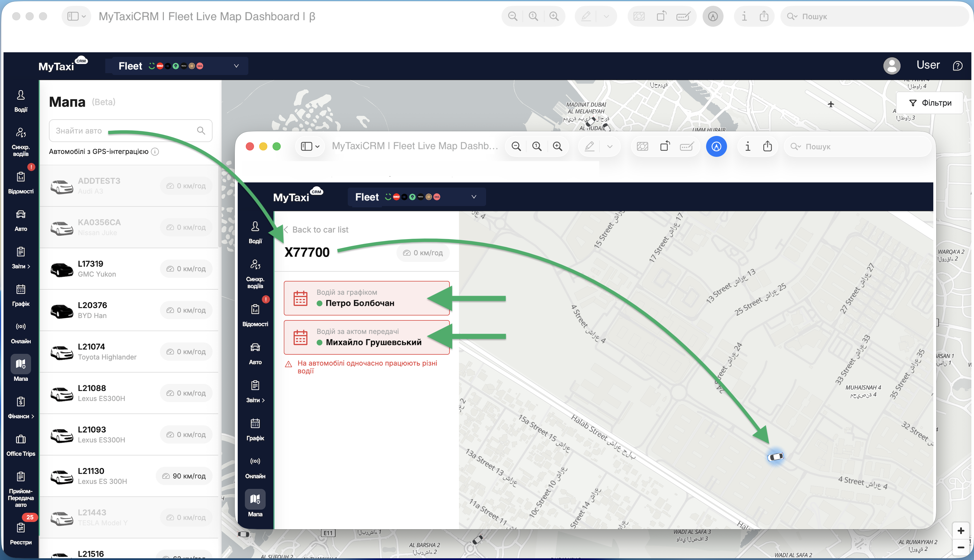Image resolution: width=974 pixels, height=560 pixels.
Task: Expand Звіти menu in outer sidebar
Action: point(21,258)
